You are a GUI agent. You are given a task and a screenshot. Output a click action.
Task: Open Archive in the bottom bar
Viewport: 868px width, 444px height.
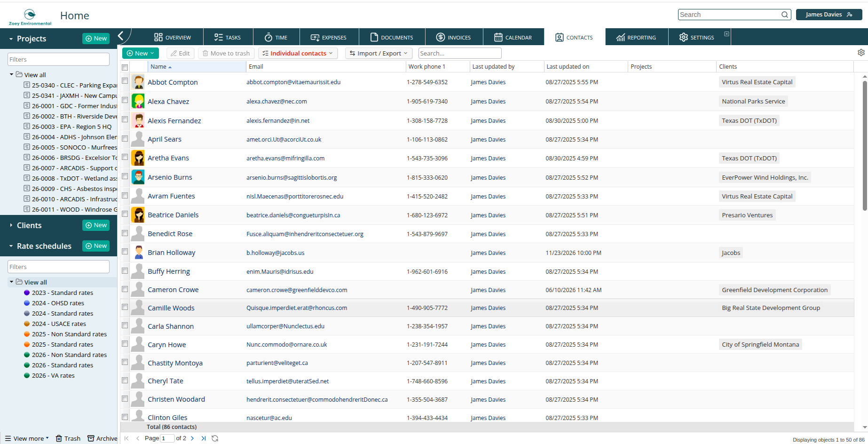click(103, 438)
